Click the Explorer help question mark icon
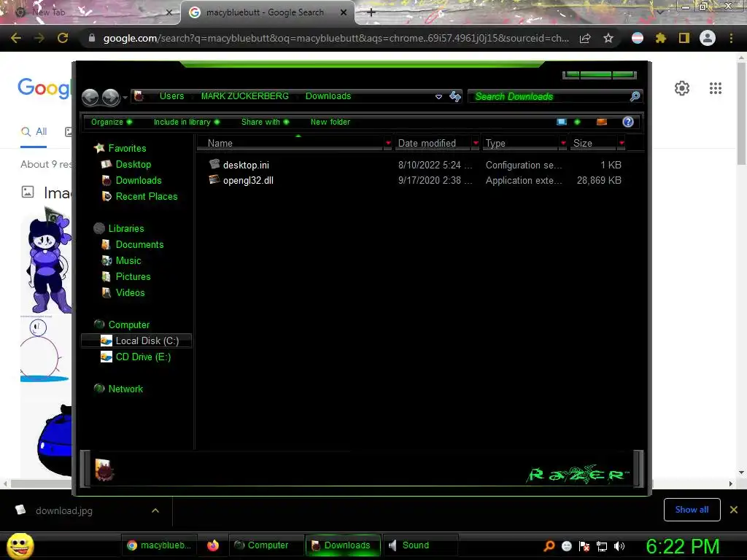This screenshot has height=560, width=747. tap(628, 122)
